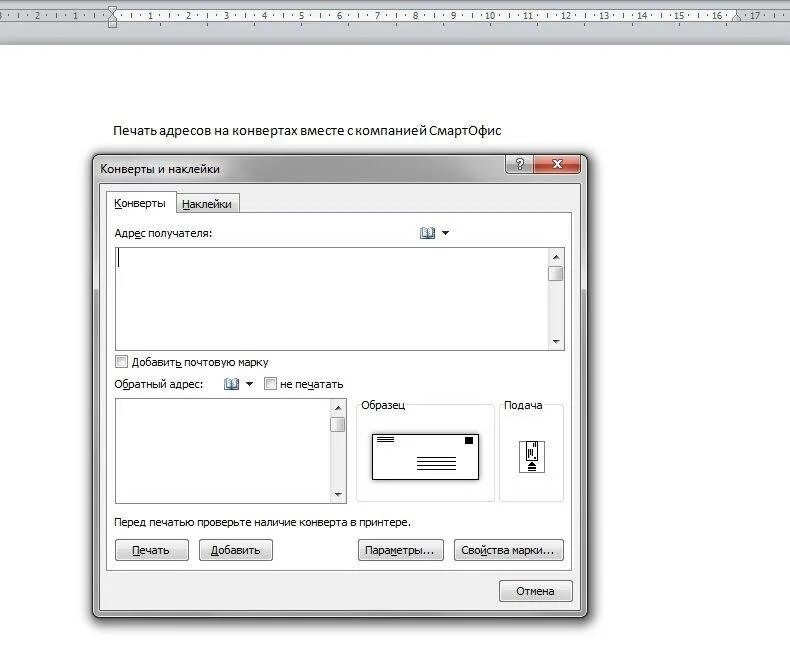Click the dialog help question mark
This screenshot has width=790, height=650.
pyautogui.click(x=519, y=164)
